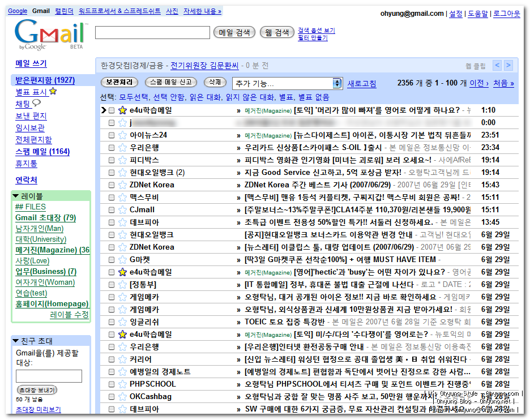Click the 새로고침 link
Screen dimensions: 530x420
pos(362,83)
